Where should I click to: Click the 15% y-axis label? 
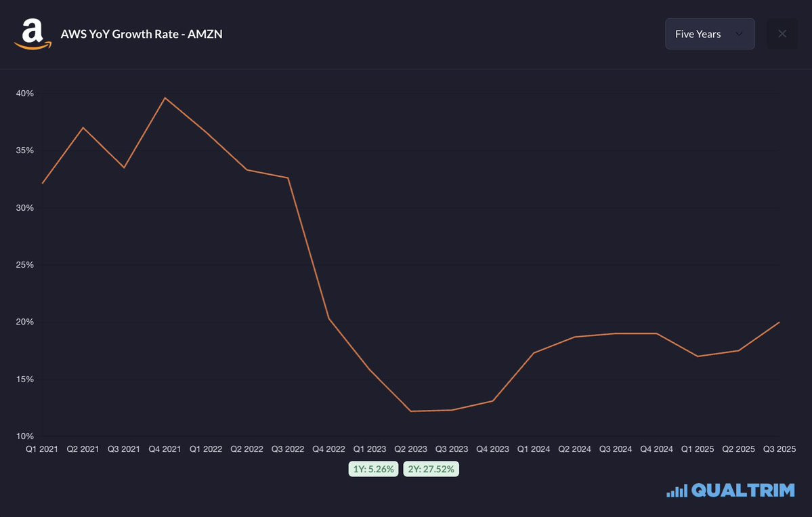coord(25,379)
